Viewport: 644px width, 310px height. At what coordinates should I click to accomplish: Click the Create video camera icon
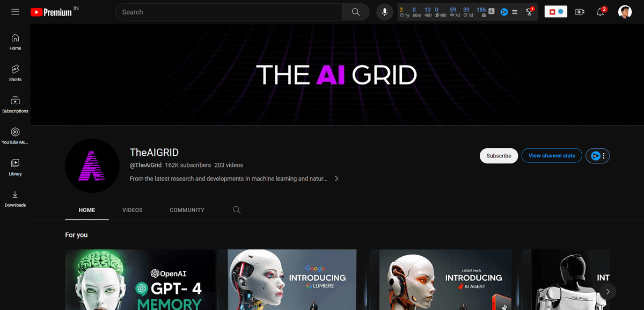[x=580, y=12]
